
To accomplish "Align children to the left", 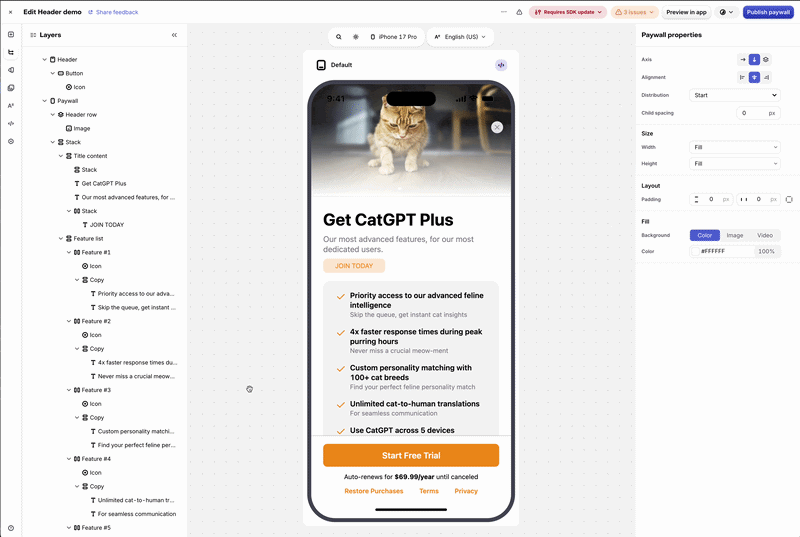I will coord(743,78).
